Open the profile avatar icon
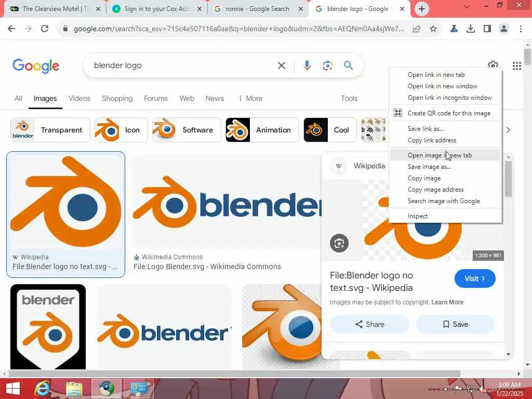This screenshot has height=399, width=532. [504, 29]
